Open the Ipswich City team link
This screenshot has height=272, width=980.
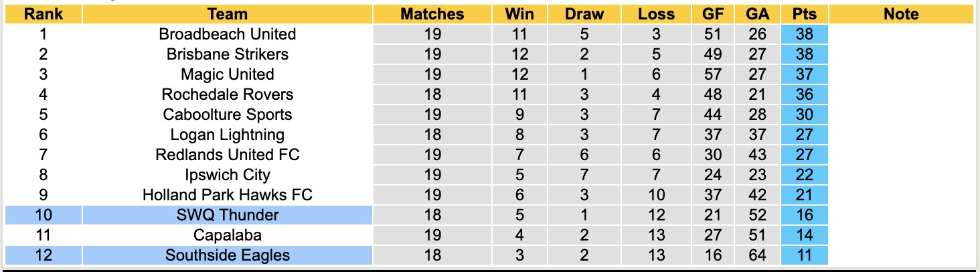click(228, 175)
